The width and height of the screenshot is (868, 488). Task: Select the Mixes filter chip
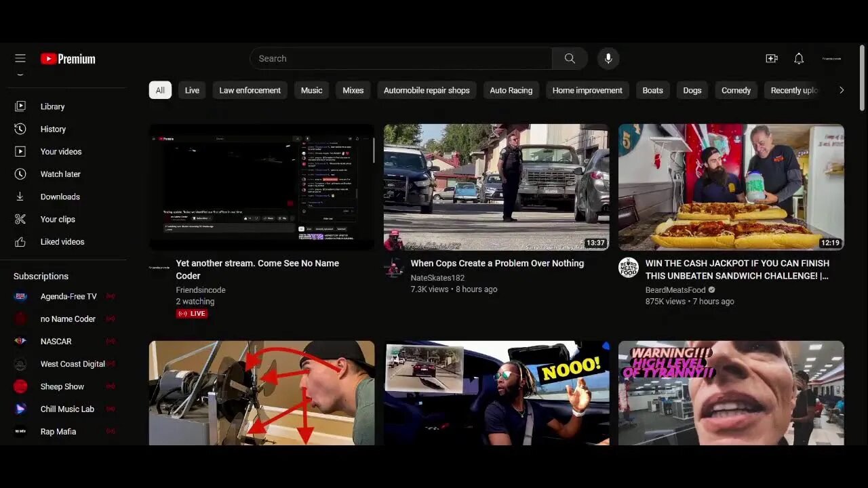[353, 90]
